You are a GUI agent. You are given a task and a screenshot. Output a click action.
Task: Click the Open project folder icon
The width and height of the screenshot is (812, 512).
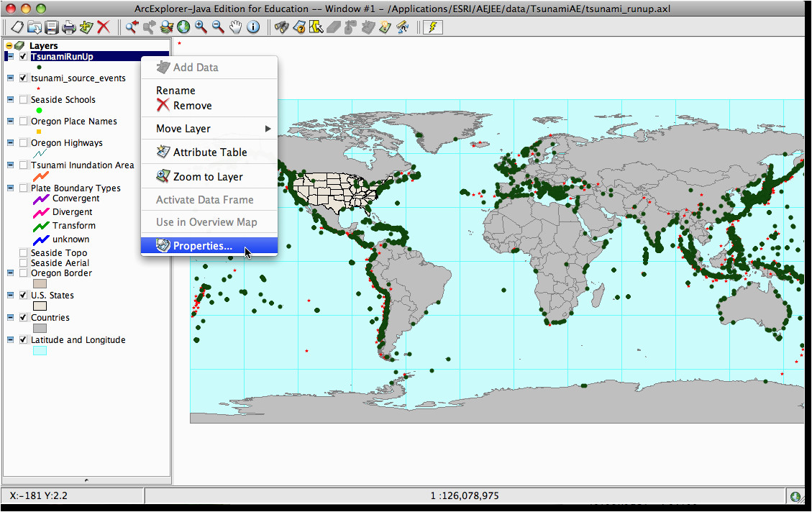35,27
